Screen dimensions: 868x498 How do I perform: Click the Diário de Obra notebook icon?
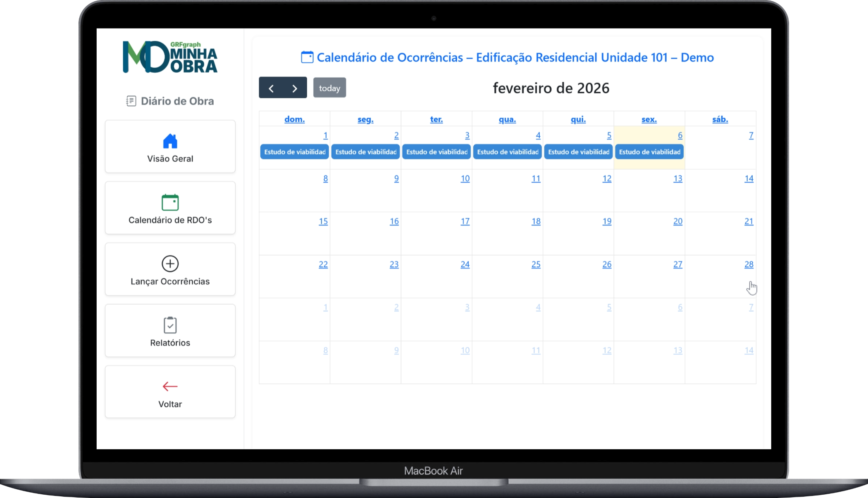[131, 101]
